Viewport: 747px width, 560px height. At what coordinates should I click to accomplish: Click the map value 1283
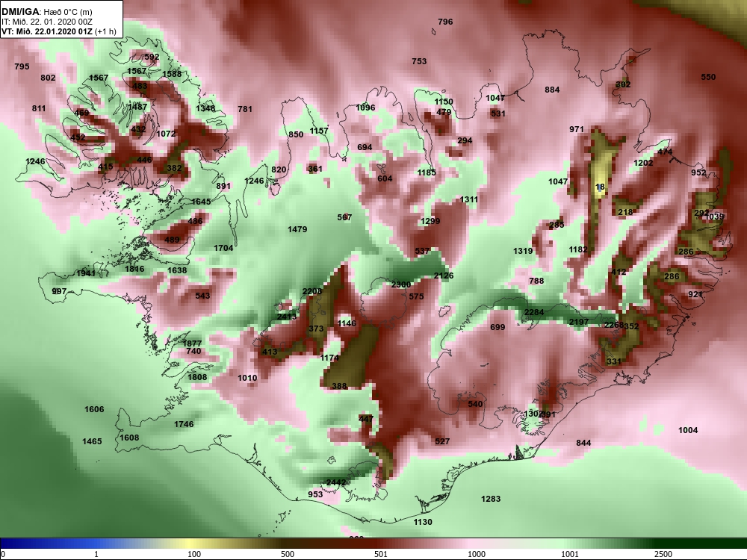pyautogui.click(x=491, y=499)
